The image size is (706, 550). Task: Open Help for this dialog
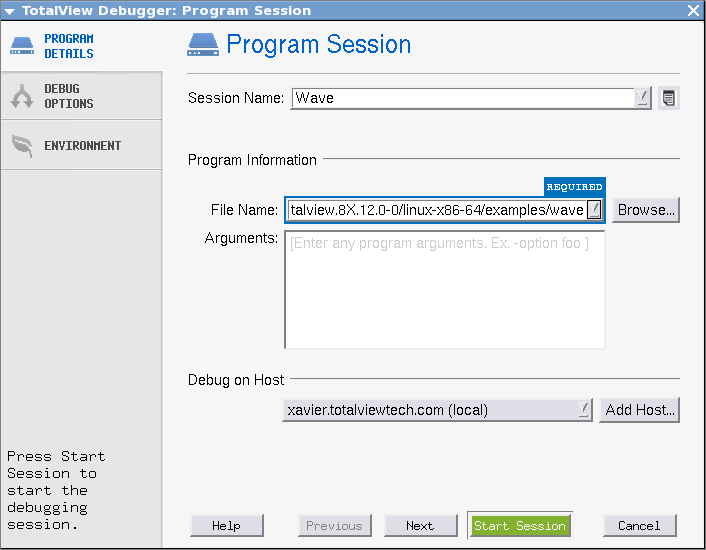[x=227, y=526]
